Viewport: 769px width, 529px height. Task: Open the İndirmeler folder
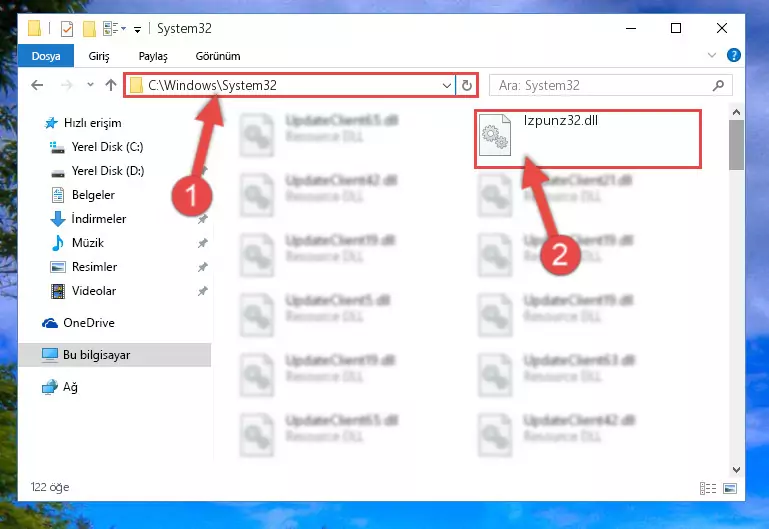(98, 219)
